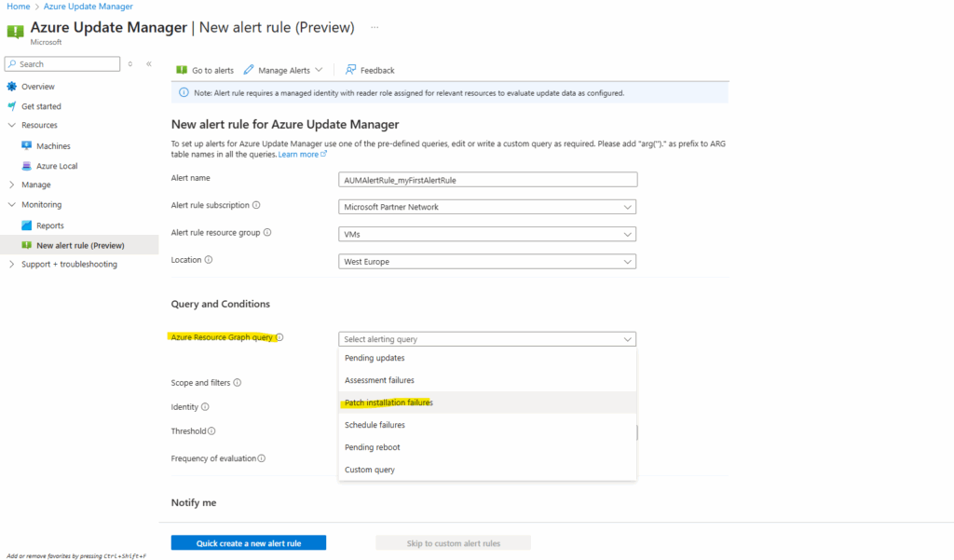
Task: Click the Manage Alerts pencil icon
Action: pyautogui.click(x=248, y=70)
